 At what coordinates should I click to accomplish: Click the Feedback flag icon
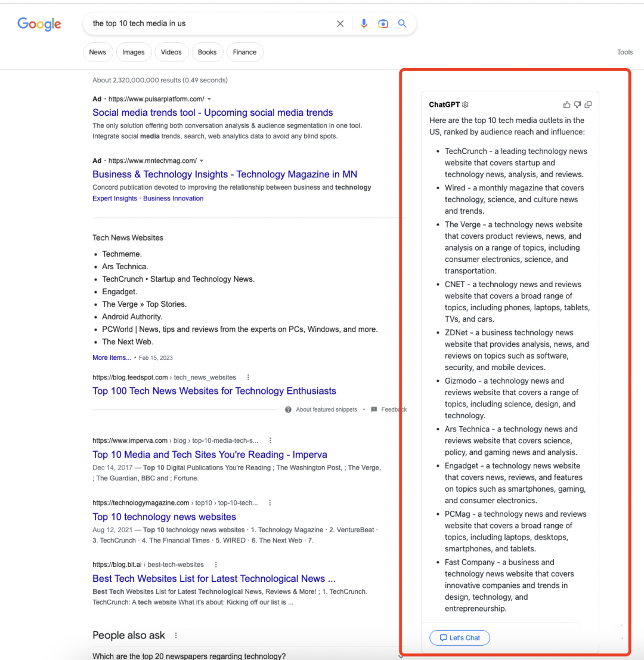374,409
